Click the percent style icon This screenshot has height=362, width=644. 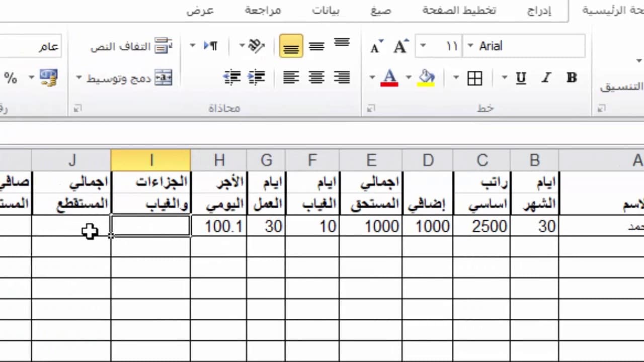[x=11, y=78]
